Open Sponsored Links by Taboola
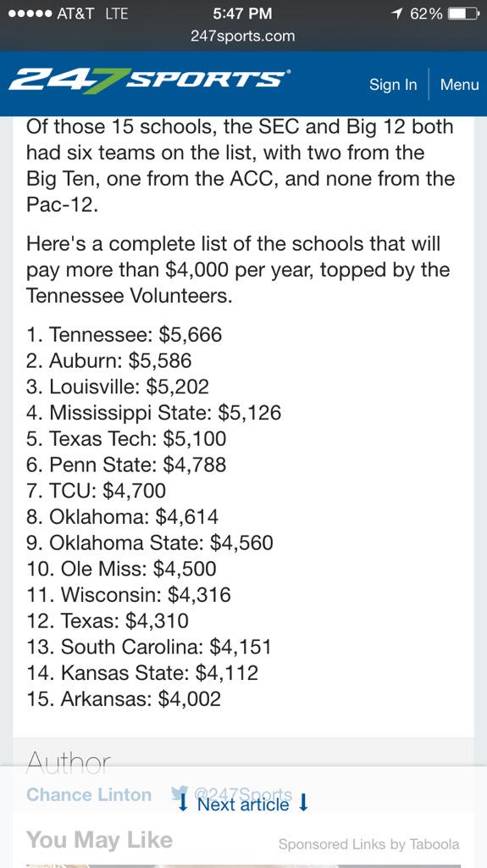487x868 pixels. (x=368, y=843)
